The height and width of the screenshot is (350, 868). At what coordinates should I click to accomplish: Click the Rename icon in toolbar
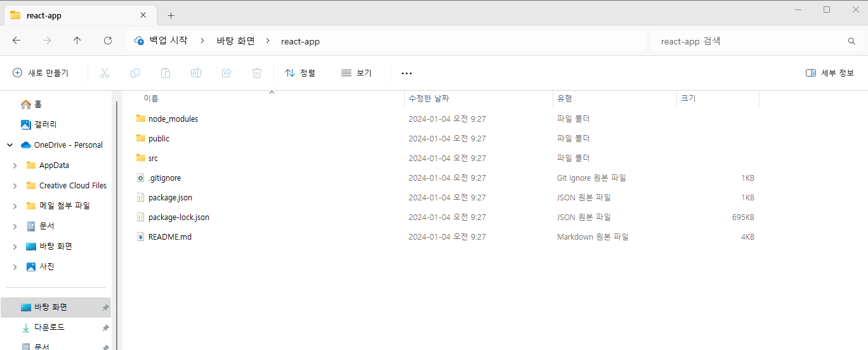[196, 73]
